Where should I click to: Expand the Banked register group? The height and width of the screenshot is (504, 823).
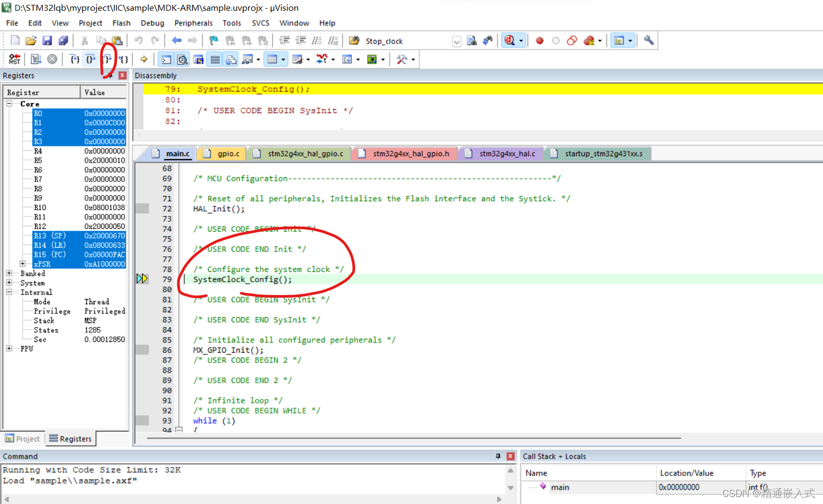coord(9,274)
